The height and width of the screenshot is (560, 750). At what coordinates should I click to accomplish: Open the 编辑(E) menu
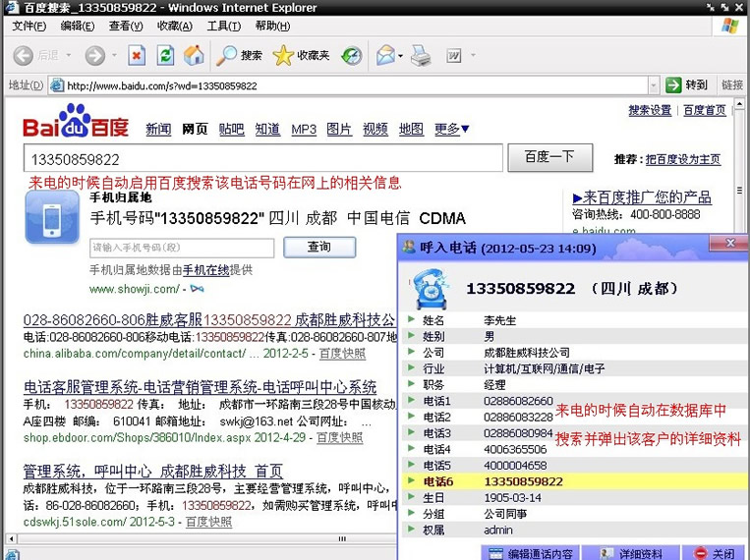coord(78,26)
